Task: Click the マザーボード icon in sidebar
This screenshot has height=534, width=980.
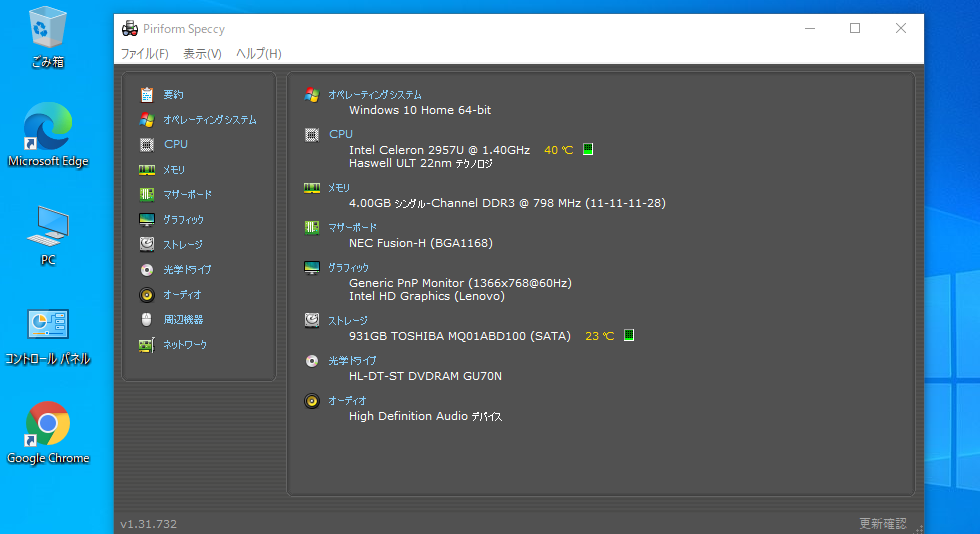Action: (x=147, y=194)
